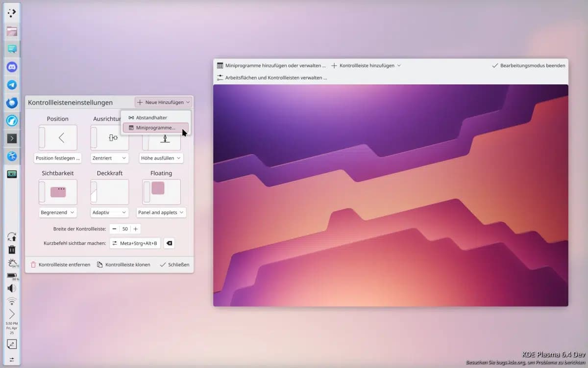The width and height of the screenshot is (588, 368).
Task: Click Bearbeitungsmodus beenden
Action: tap(529, 65)
